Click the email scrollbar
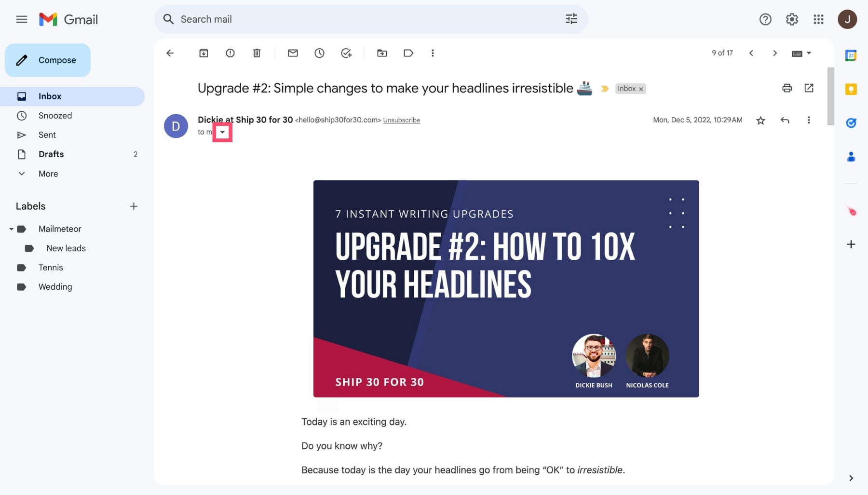868x495 pixels. coord(830,96)
